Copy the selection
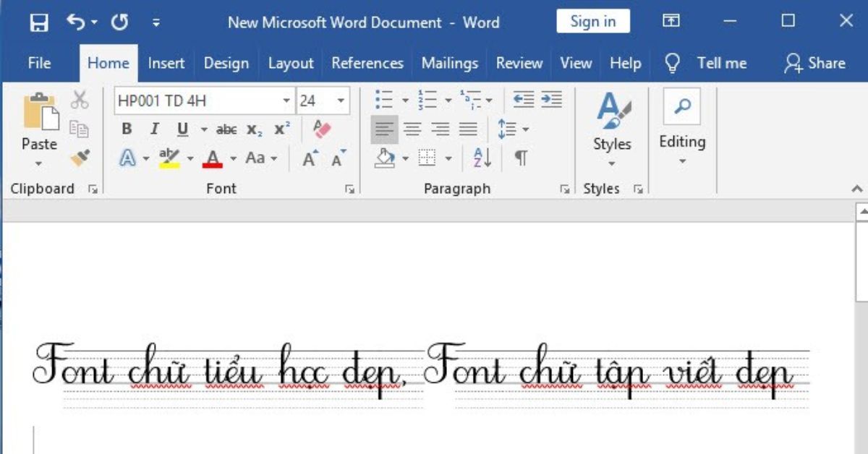The width and height of the screenshot is (868, 454). 80,129
